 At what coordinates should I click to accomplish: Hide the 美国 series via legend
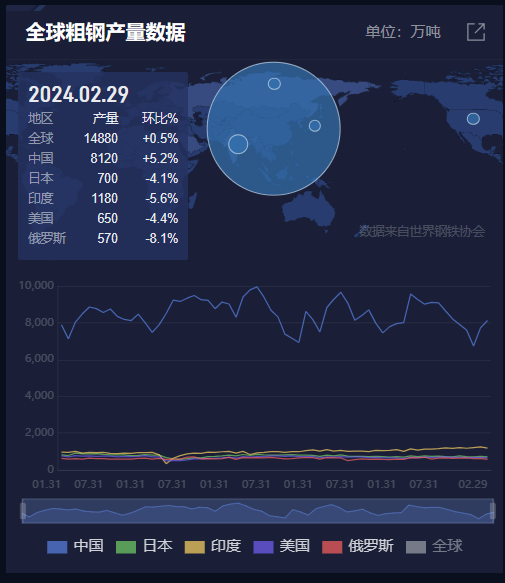(282, 546)
